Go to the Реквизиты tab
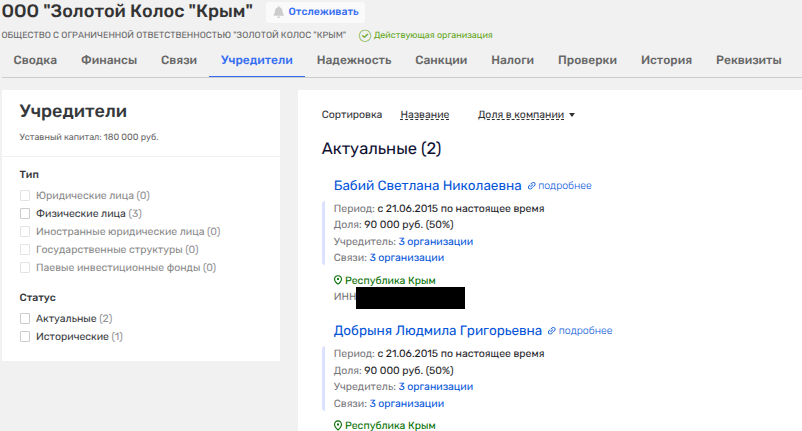The image size is (802, 431). pyautogui.click(x=748, y=60)
